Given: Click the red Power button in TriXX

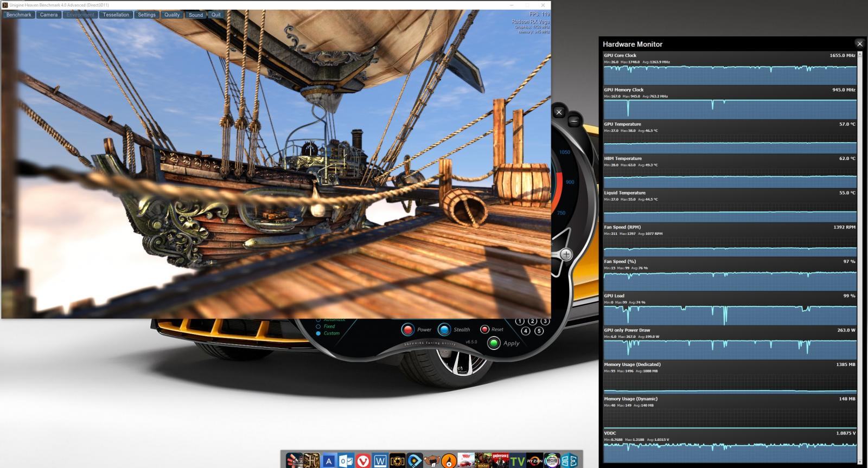Looking at the screenshot, I should tap(408, 329).
